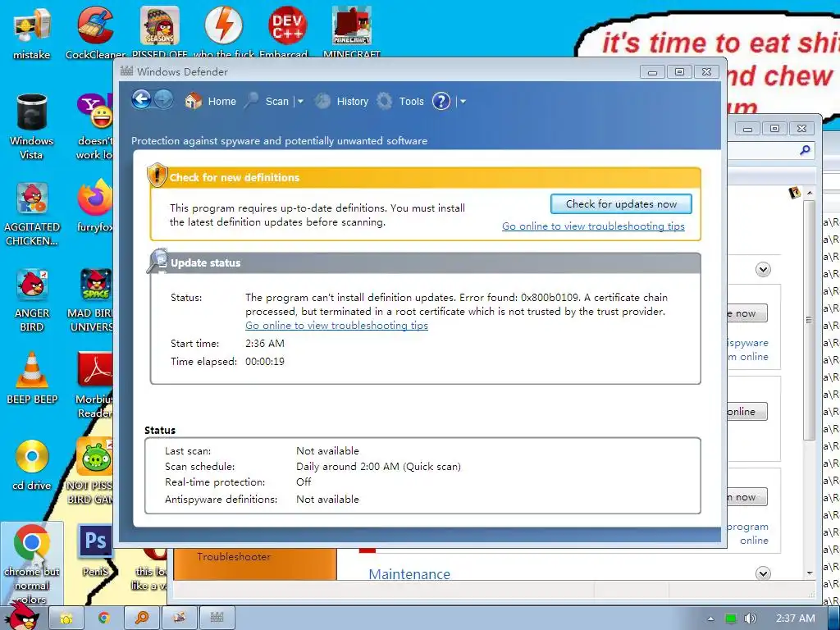Image resolution: width=840 pixels, height=630 pixels.
Task: Go back in Windows Defender
Action: point(142,99)
